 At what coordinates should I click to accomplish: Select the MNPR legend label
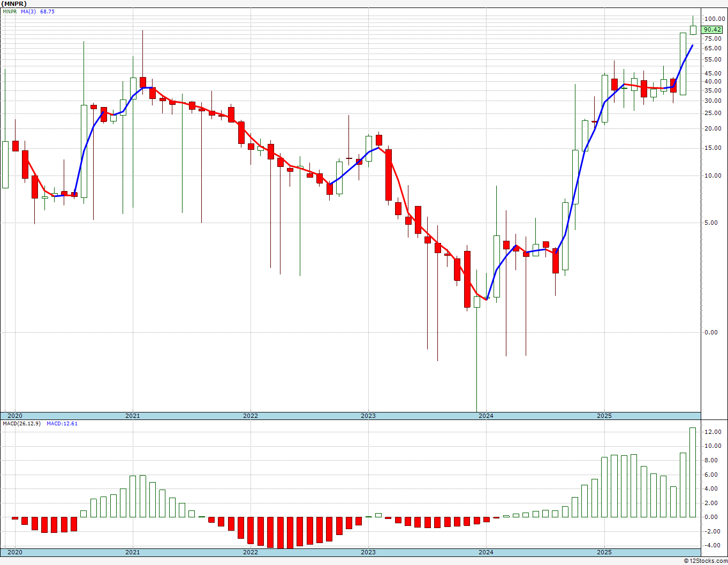click(10, 11)
